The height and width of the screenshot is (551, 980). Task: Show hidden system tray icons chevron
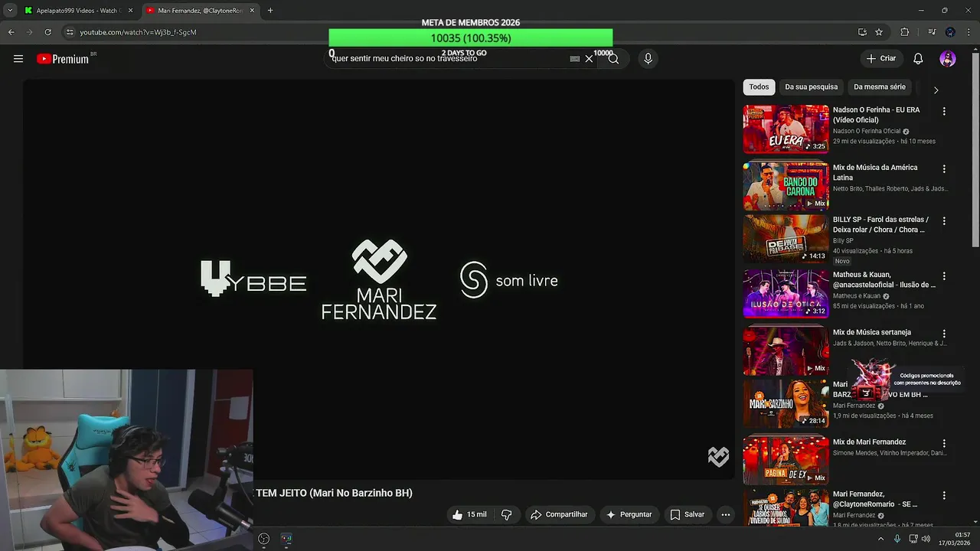click(880, 539)
